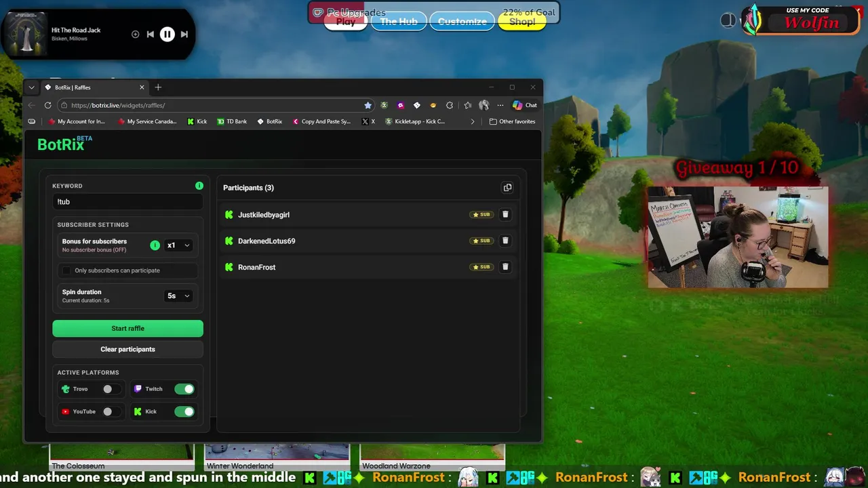Select the game's Play tab
The width and height of the screenshot is (868, 488).
(346, 22)
